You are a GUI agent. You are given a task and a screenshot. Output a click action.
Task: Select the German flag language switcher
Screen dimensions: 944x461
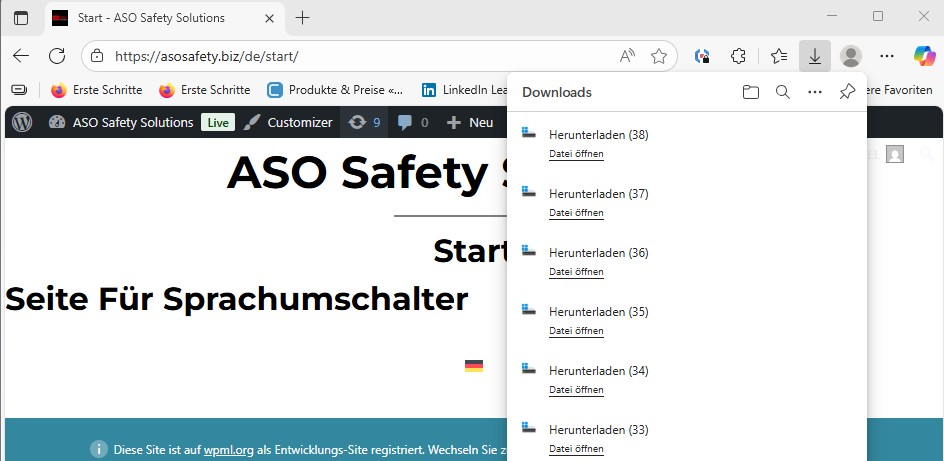pyautogui.click(x=474, y=366)
